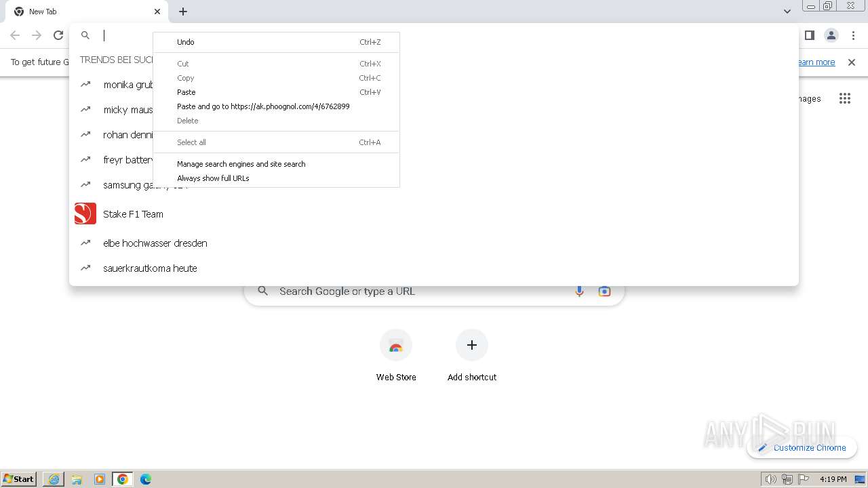Toggle the side panel icon

click(x=809, y=35)
